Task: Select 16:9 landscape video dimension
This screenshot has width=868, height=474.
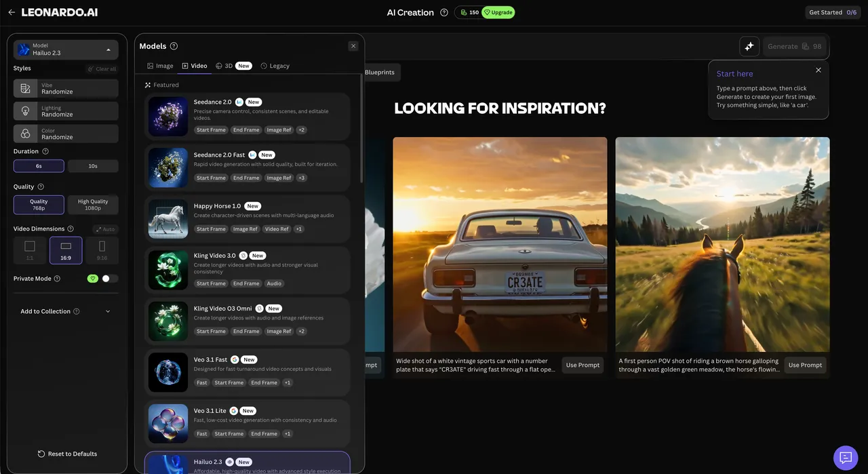Action: (66, 250)
